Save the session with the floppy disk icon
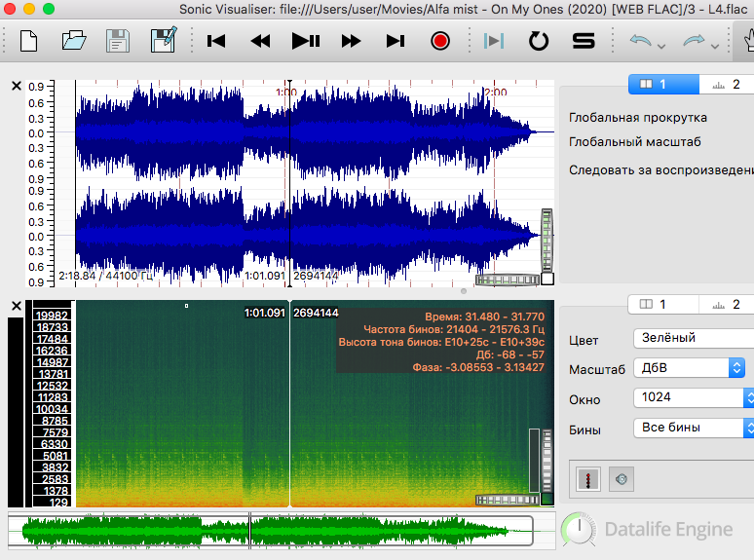Image resolution: width=754 pixels, height=560 pixels. point(118,41)
